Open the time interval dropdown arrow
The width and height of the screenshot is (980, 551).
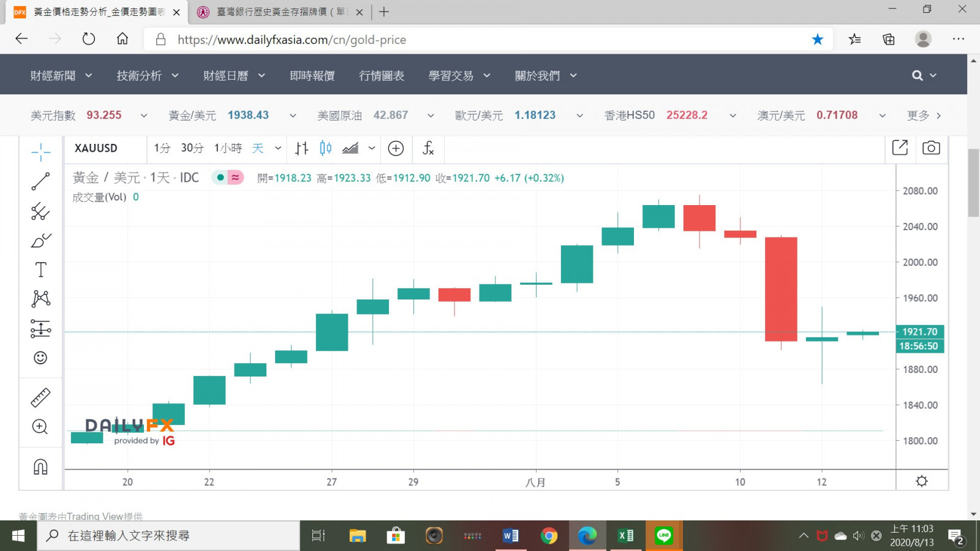[277, 148]
